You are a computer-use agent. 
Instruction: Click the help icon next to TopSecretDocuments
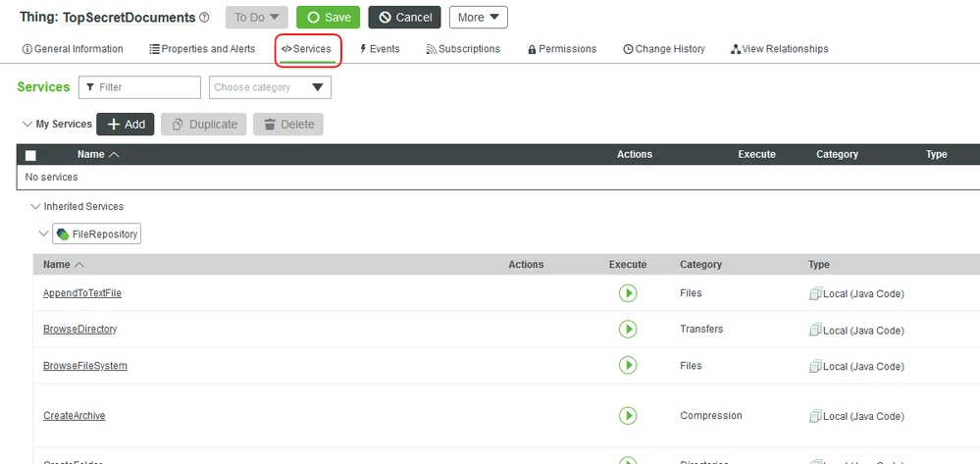[x=204, y=18]
